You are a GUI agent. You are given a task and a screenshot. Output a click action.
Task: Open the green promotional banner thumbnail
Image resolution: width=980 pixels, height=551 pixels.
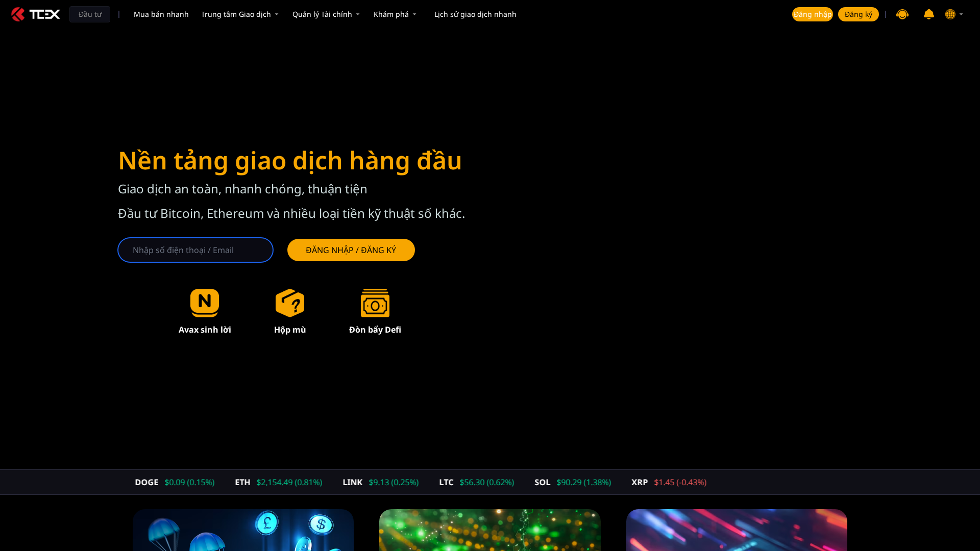pos(489,530)
